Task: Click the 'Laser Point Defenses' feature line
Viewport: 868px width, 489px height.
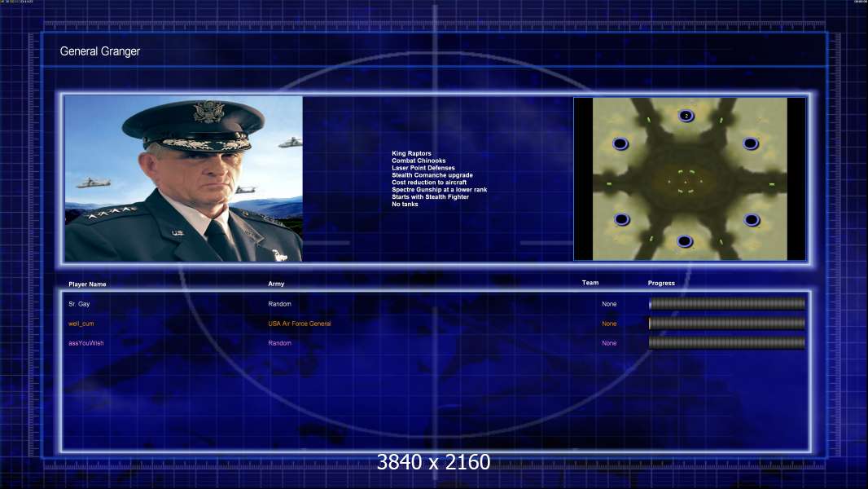Action: [423, 168]
